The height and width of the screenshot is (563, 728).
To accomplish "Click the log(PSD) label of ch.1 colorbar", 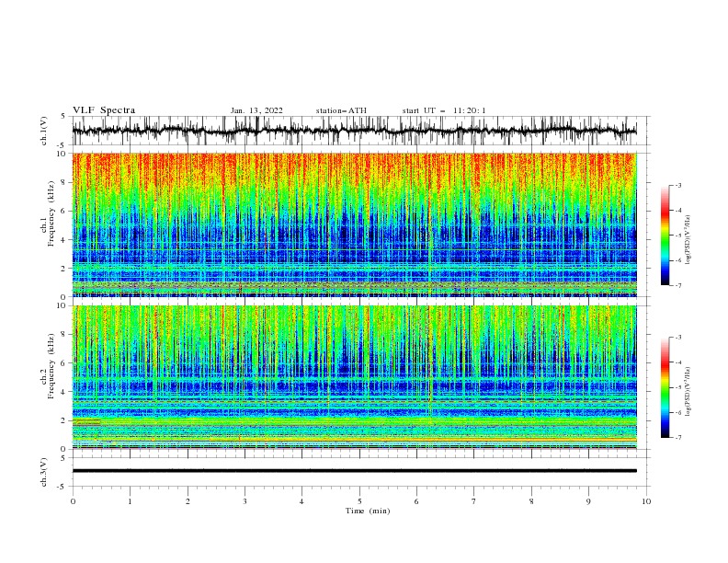I will pos(688,240).
